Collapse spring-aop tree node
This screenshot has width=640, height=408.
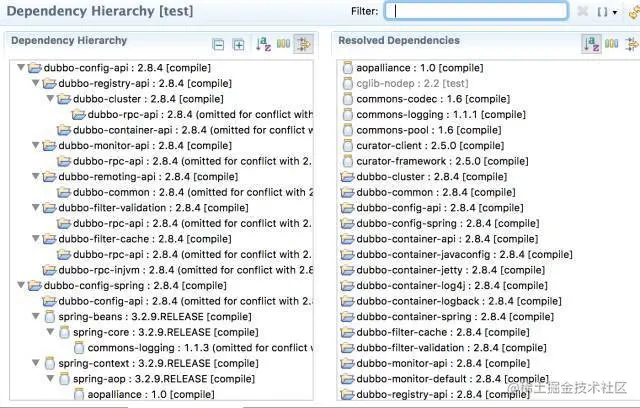(x=50, y=378)
